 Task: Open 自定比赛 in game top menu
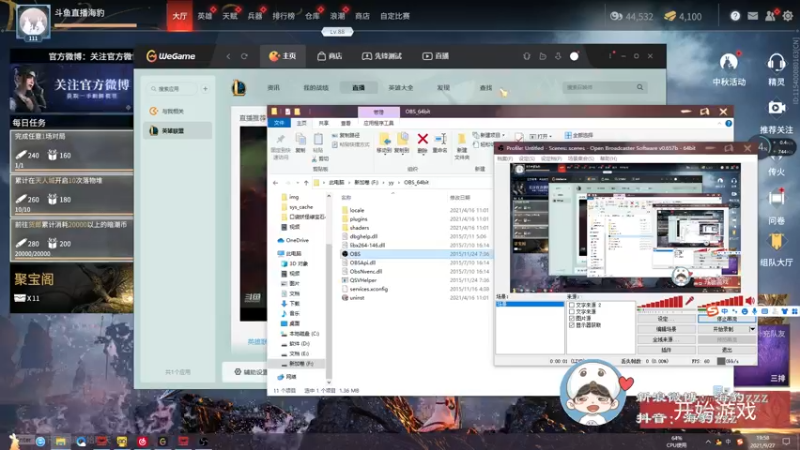coord(395,16)
